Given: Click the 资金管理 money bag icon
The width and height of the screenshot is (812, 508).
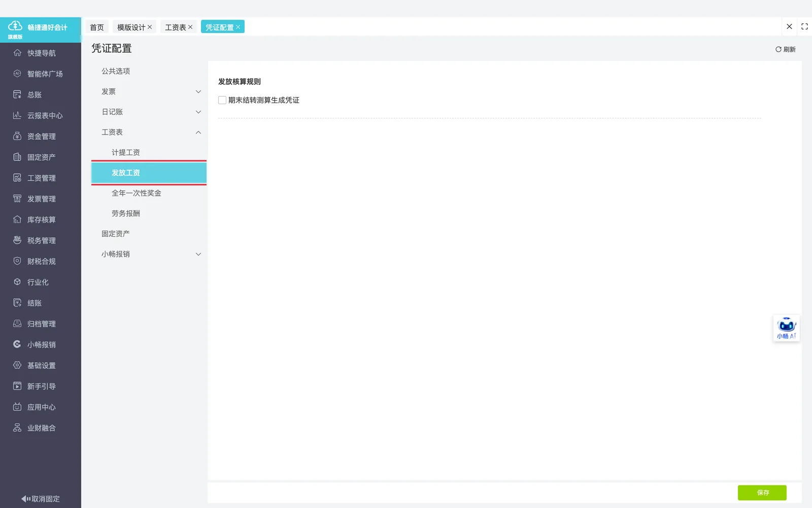Looking at the screenshot, I should click(17, 136).
